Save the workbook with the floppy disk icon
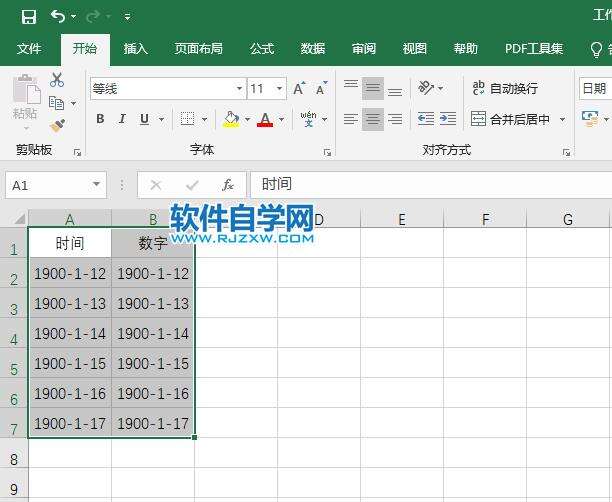 point(29,17)
